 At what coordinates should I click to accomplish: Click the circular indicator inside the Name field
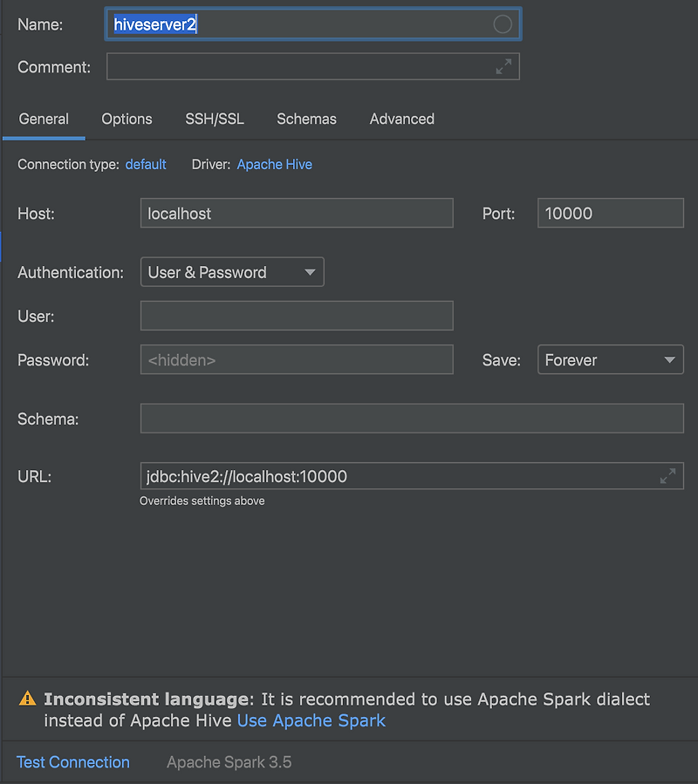click(x=502, y=24)
